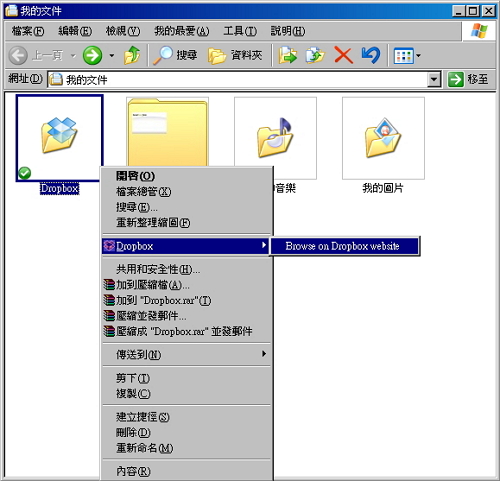Expand the 傳送到(N) submenu
Image resolution: width=500 pixels, height=481 pixels.
[264, 354]
